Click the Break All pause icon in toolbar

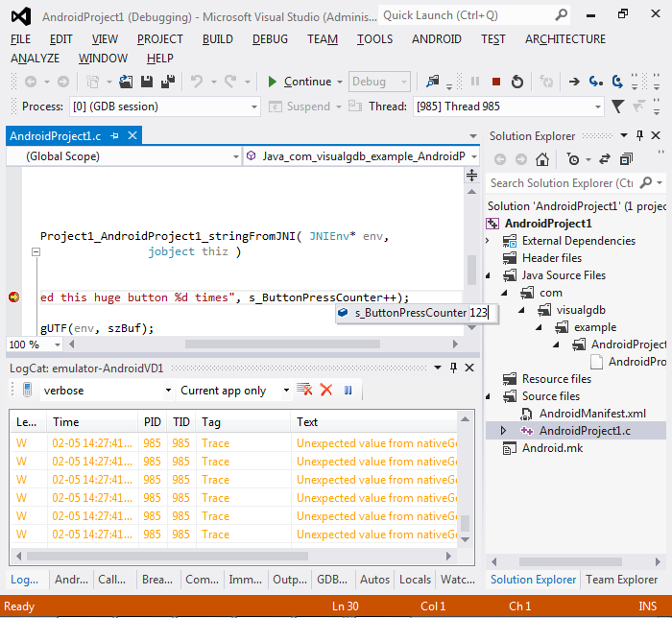pyautogui.click(x=475, y=82)
